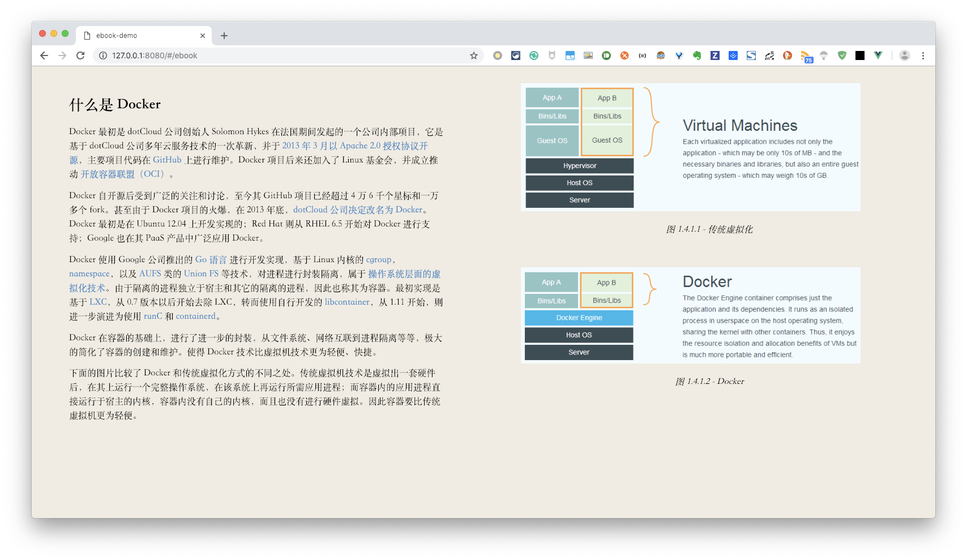Screen dimensions: 967x560
Task: Click the Virtual Machines diagram image
Action: click(691, 147)
